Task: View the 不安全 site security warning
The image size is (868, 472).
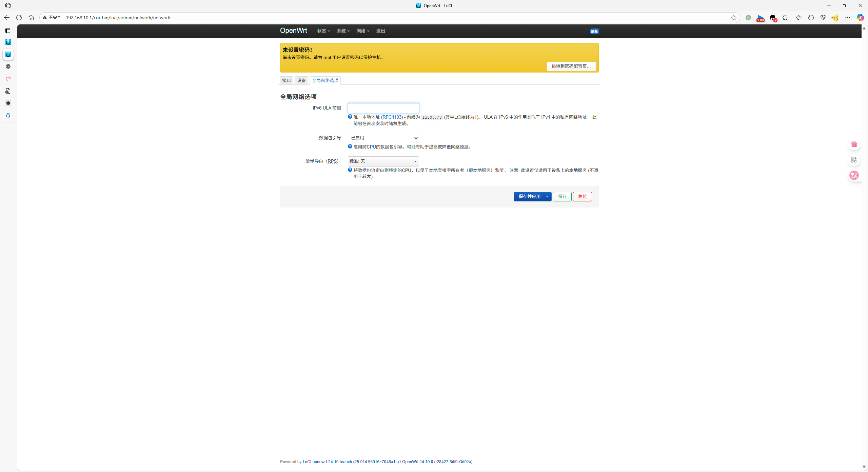Action: point(52,18)
